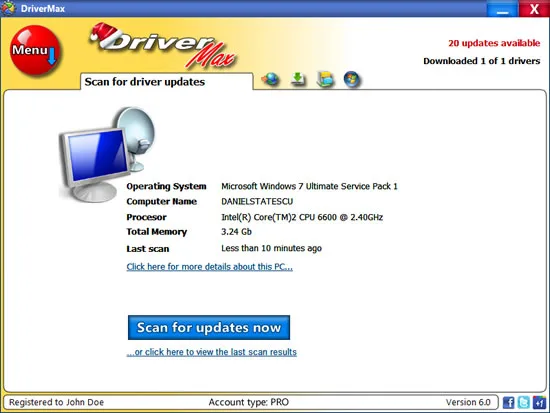Open more details about this PC link
Image resolution: width=550 pixels, height=413 pixels.
209,267
